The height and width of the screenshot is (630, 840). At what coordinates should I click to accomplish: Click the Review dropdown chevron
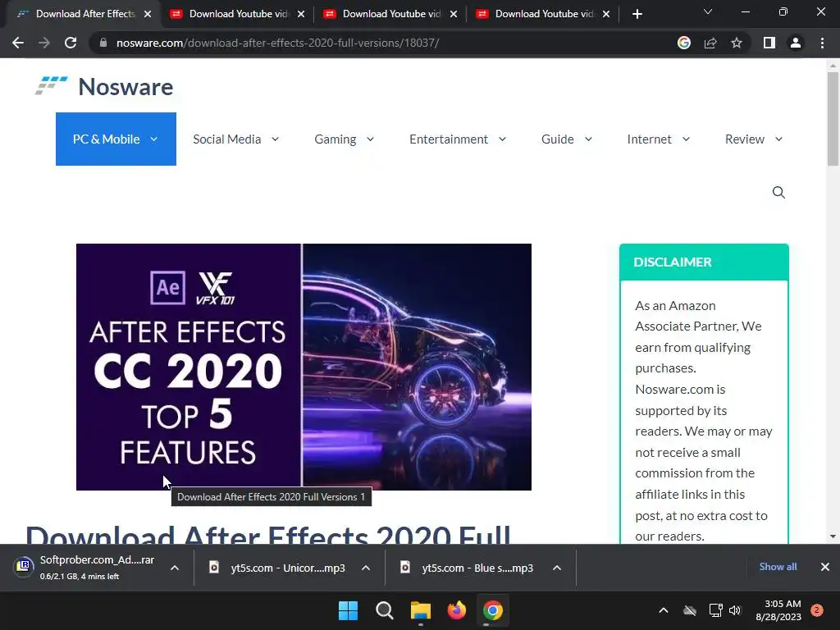(778, 139)
